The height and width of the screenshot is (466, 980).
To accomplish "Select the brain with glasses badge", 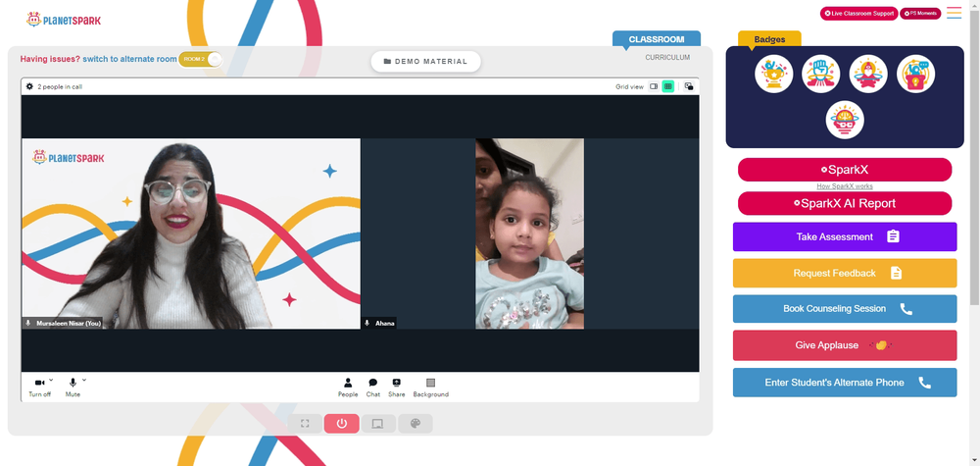I will point(845,120).
